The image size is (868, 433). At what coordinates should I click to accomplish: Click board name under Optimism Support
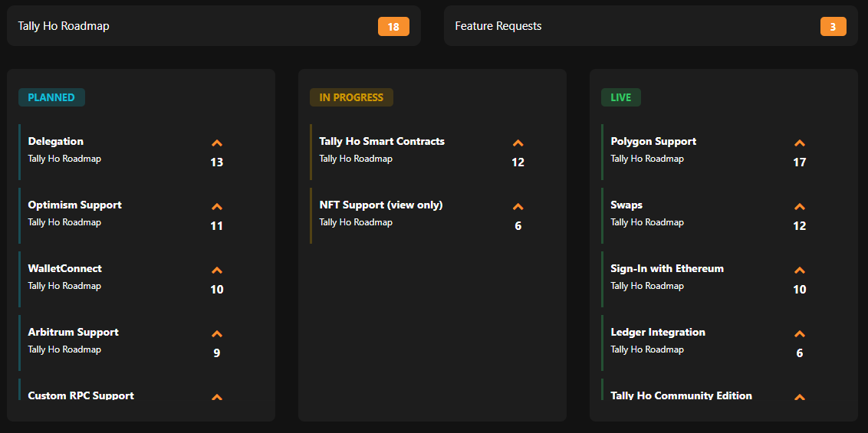point(64,222)
